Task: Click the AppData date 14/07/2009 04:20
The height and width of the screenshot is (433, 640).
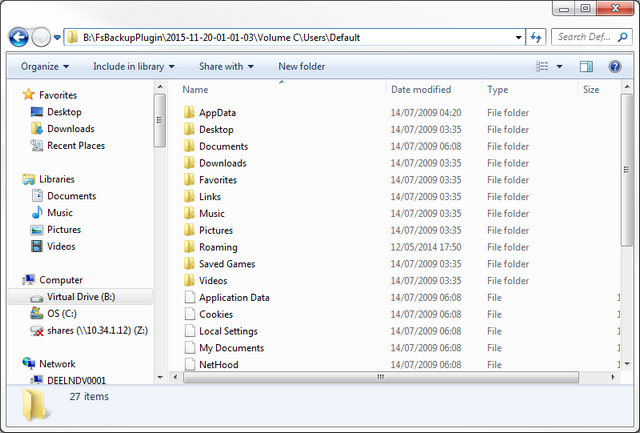Action: [426, 113]
